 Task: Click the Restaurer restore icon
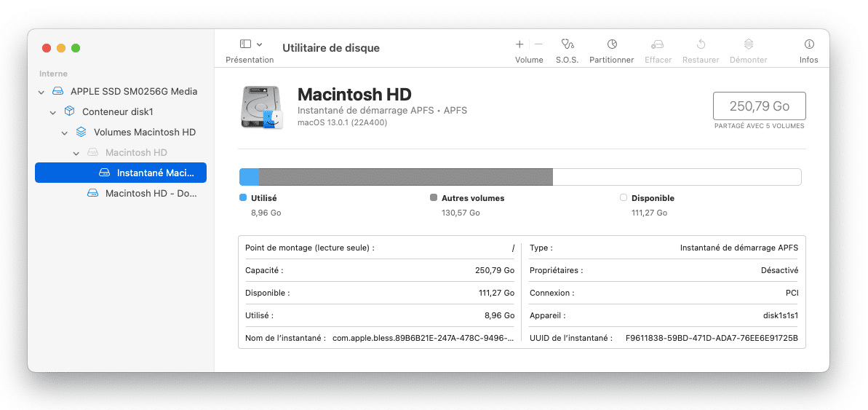(701, 44)
